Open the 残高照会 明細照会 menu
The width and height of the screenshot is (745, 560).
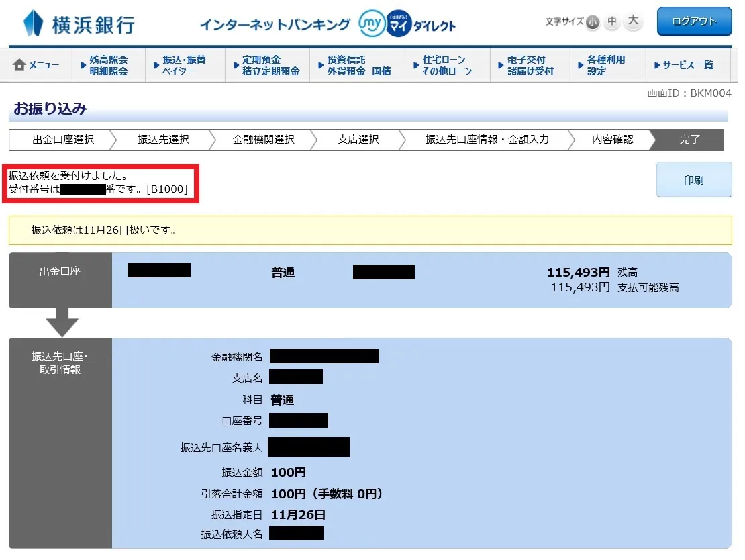108,65
